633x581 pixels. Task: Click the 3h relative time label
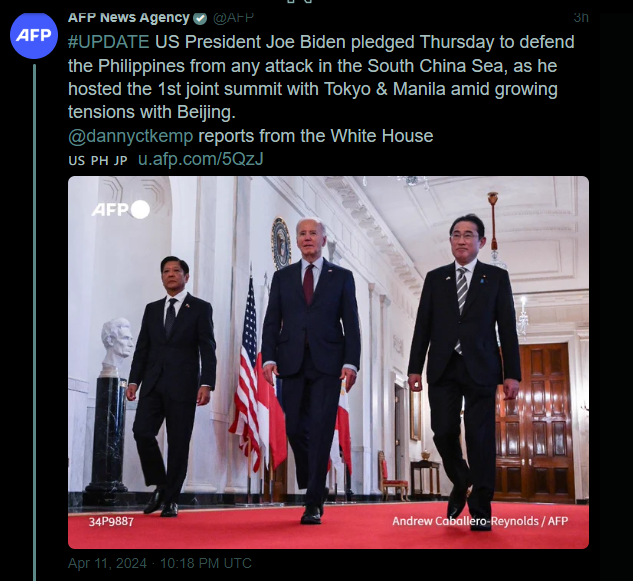(581, 18)
